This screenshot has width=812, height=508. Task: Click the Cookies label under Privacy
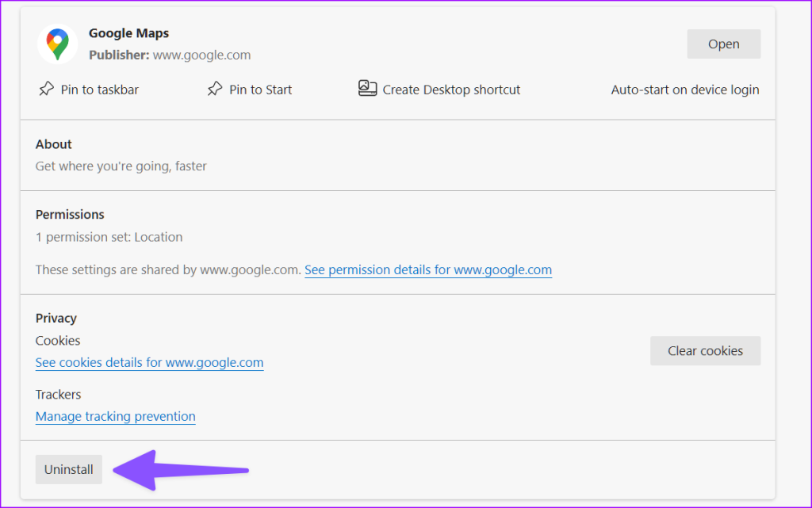click(x=57, y=340)
